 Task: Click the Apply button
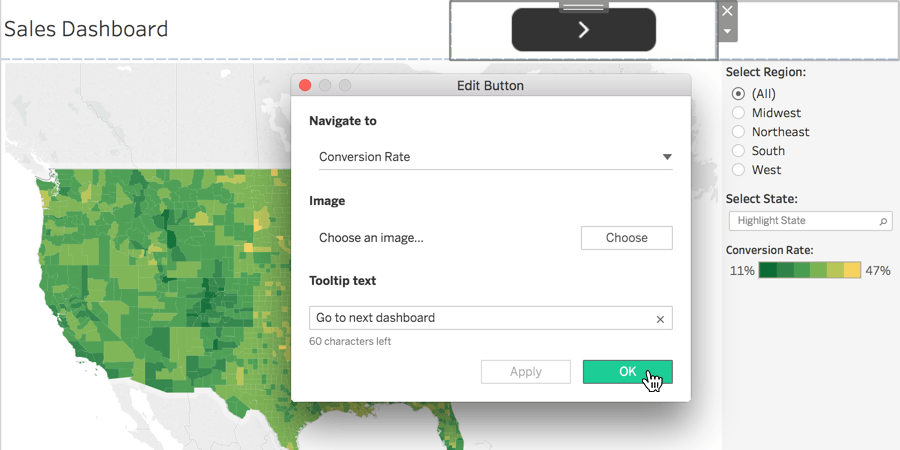(526, 372)
